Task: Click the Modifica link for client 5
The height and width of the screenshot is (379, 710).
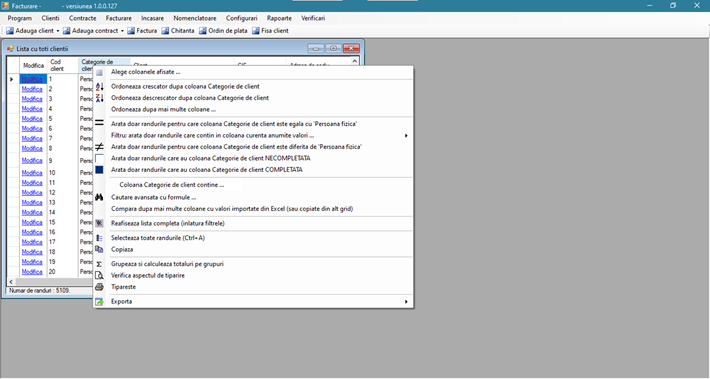Action: pos(32,119)
